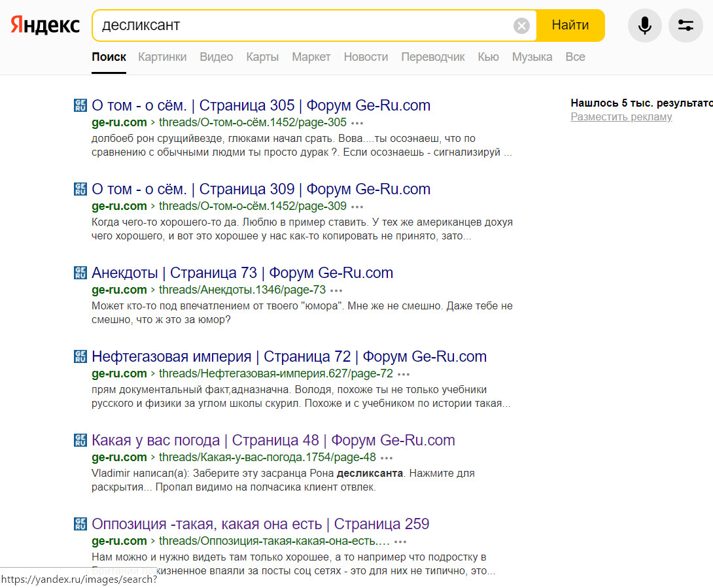Expand three-dot menu for Анекдоты page-73 result
713x588 pixels.
point(336,290)
